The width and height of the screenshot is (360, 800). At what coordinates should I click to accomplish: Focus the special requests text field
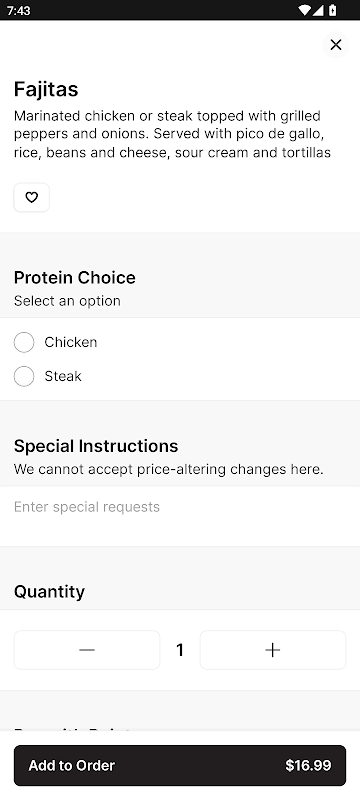click(180, 516)
